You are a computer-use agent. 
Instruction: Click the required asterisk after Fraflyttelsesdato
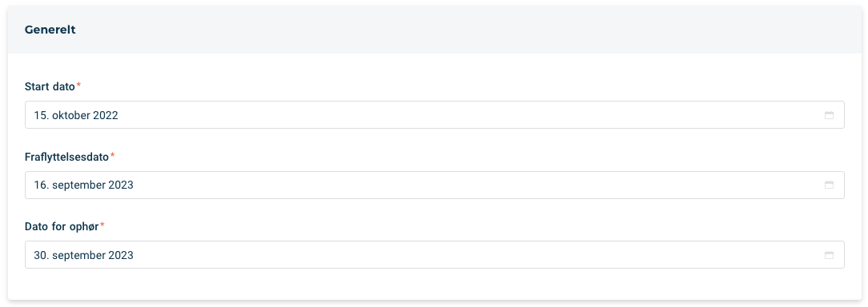tap(112, 155)
